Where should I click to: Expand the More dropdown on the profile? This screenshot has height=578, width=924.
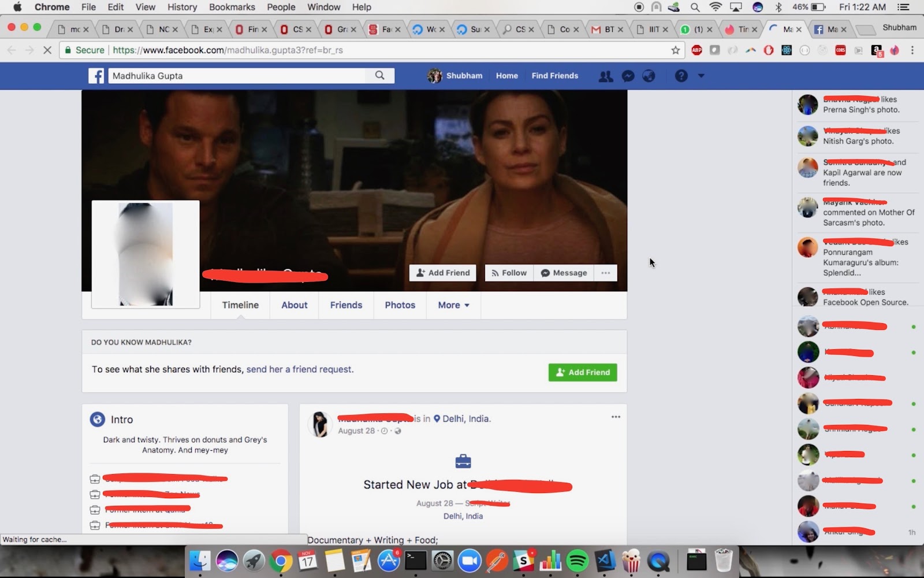(454, 305)
